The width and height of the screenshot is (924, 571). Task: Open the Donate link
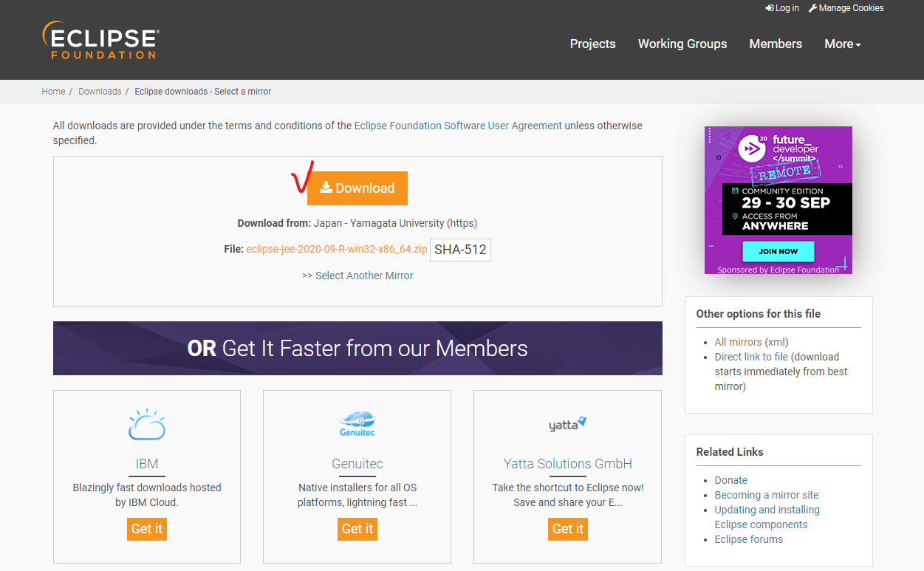(730, 480)
